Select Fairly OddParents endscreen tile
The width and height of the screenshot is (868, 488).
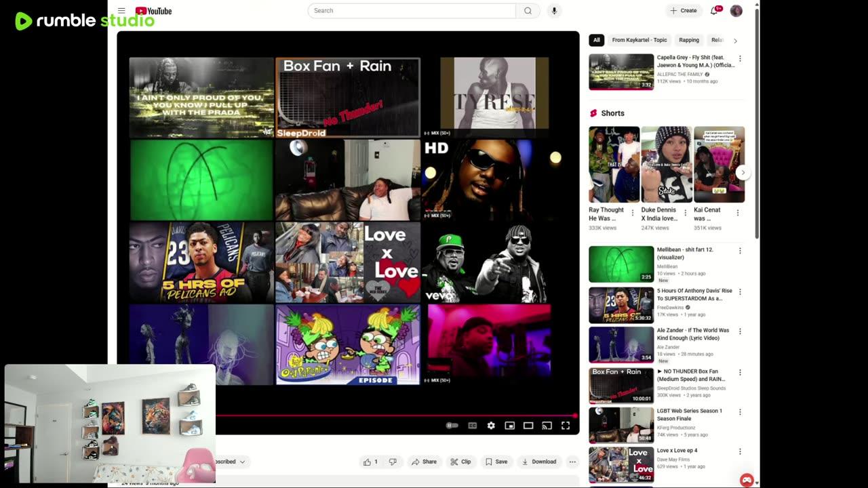pyautogui.click(x=348, y=344)
